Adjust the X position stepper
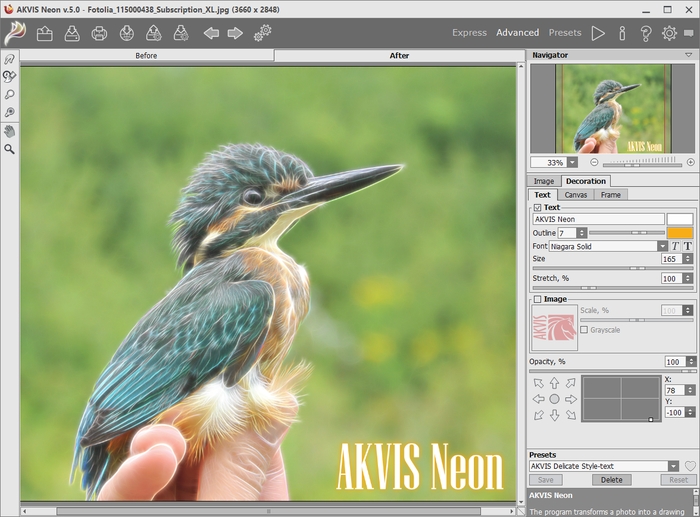The height and width of the screenshot is (517, 700). (691, 390)
